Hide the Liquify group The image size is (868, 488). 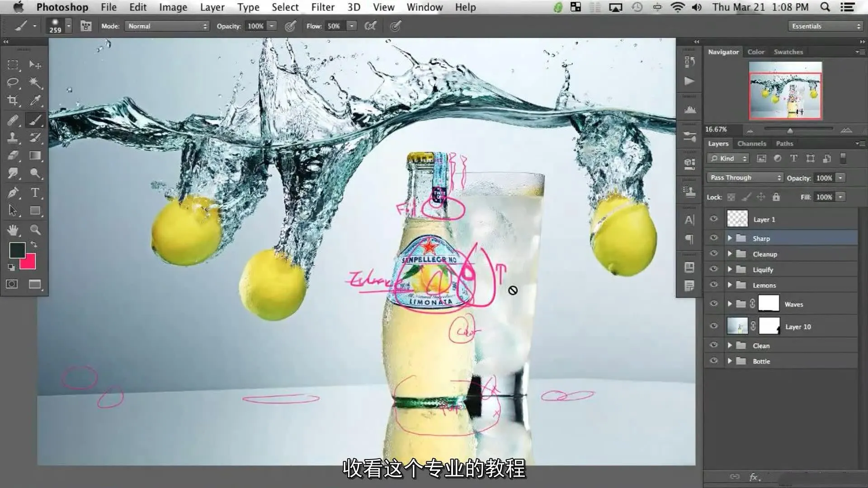(714, 269)
